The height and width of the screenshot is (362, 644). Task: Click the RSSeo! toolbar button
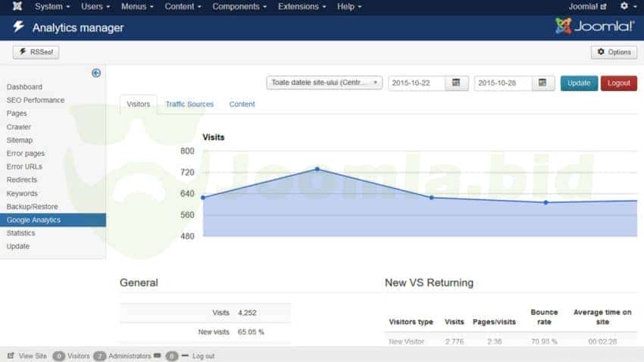point(36,52)
